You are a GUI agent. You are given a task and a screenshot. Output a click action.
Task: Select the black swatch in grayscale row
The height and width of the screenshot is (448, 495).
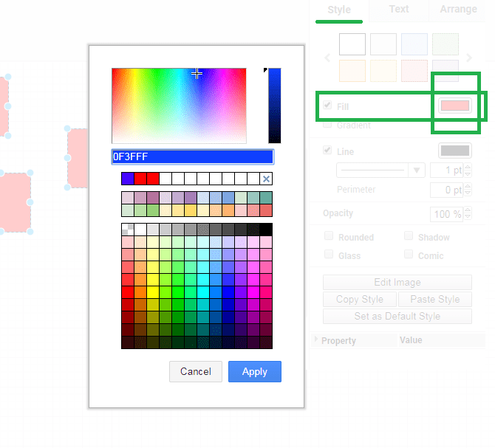point(266,230)
